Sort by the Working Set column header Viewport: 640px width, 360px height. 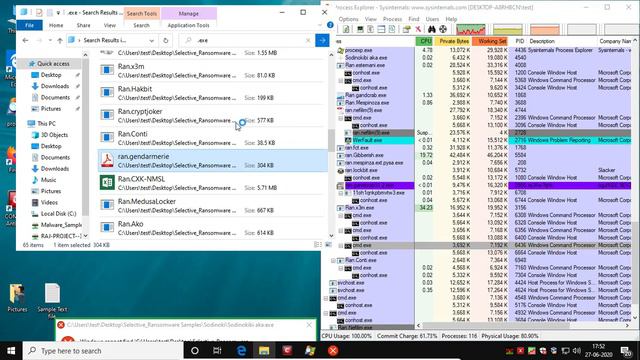coord(490,41)
